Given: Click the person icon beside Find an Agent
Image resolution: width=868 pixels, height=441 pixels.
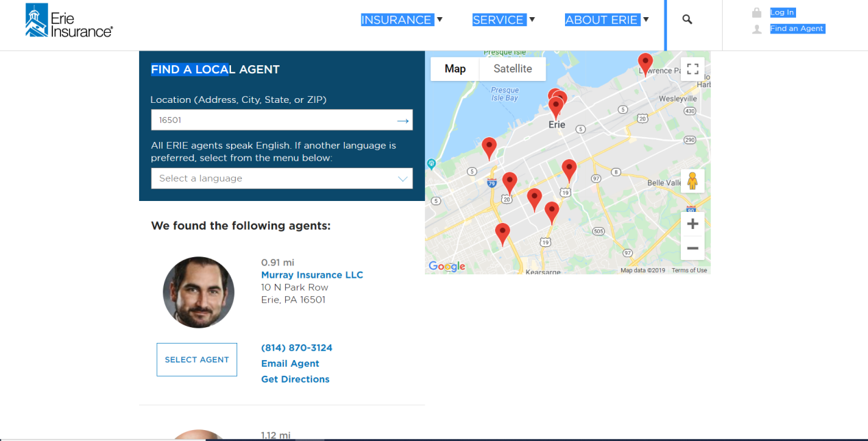Looking at the screenshot, I should 757,29.
